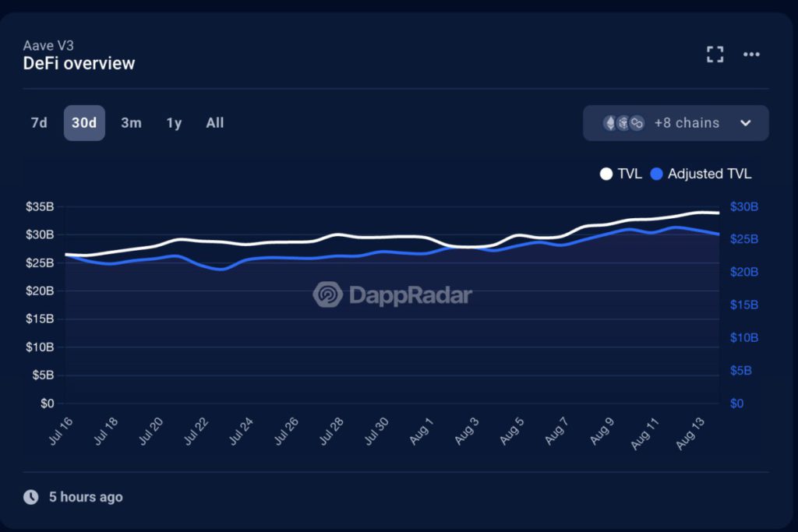Toggle the TVL series label
This screenshot has height=532, width=798.
(630, 174)
